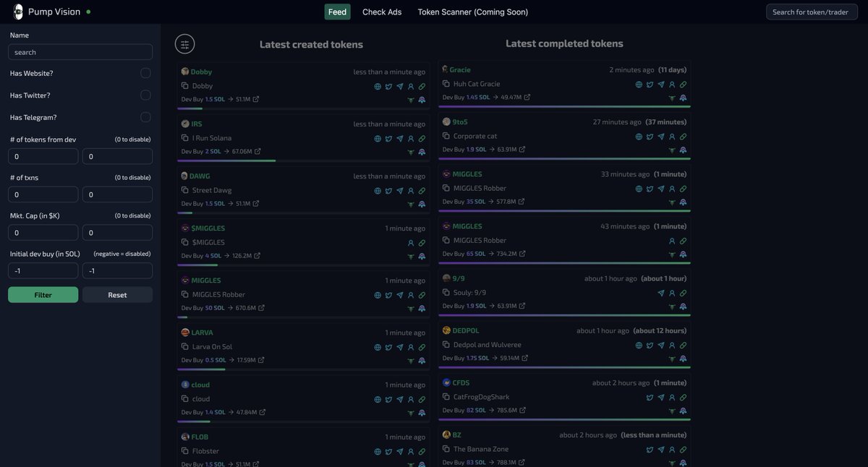Copy the Larva On Sol address

click(185, 347)
